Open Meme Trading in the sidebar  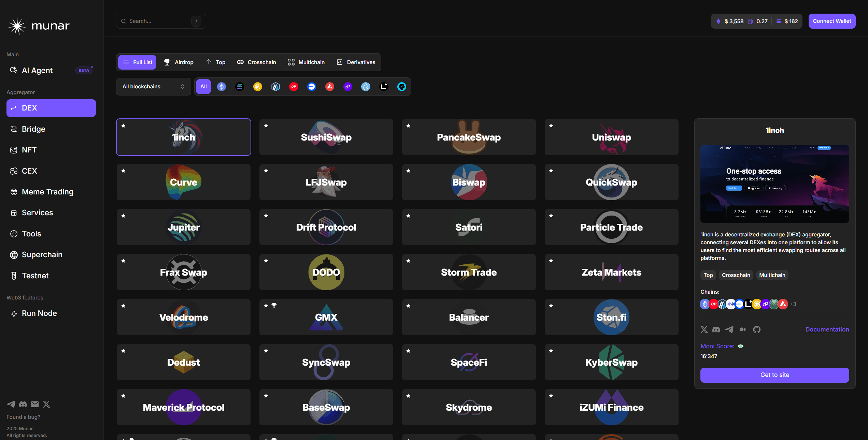click(x=51, y=192)
